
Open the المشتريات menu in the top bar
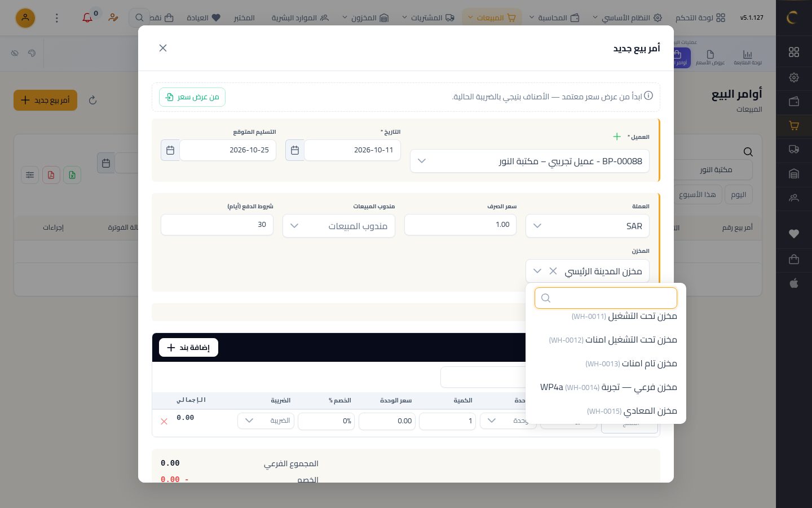(428, 18)
